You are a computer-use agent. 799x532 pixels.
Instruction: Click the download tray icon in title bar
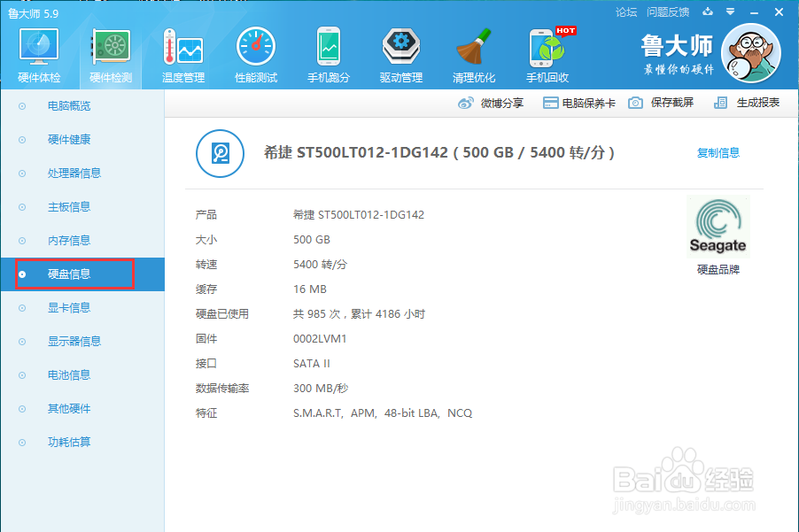(x=707, y=12)
